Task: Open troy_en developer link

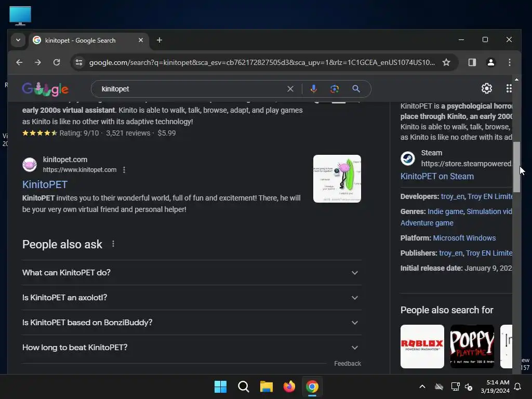Action: pos(453,196)
